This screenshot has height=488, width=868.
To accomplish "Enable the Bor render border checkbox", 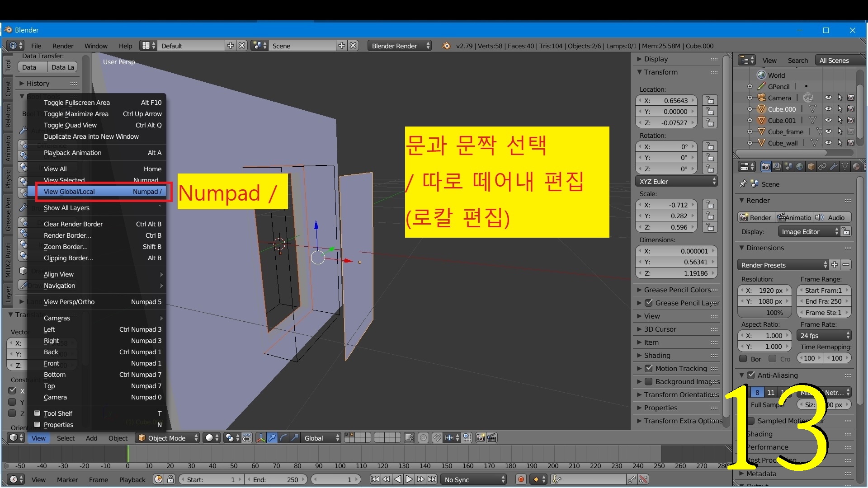I will 743,359.
